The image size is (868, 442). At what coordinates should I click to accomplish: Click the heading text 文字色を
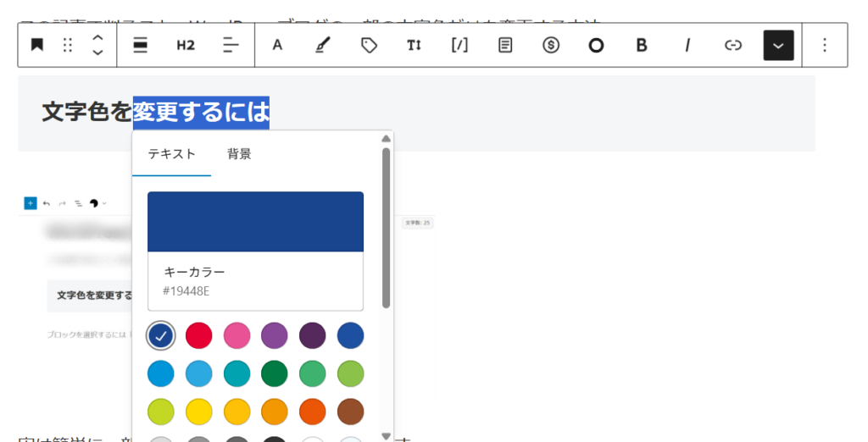[x=87, y=113]
